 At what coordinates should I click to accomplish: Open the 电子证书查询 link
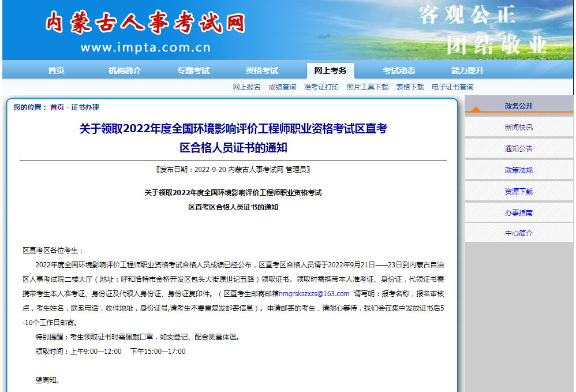[452, 87]
